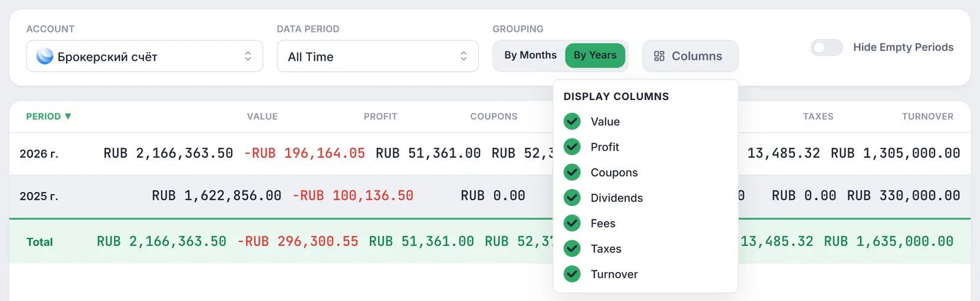Open the Account dropdown
The height and width of the screenshot is (301, 980).
[145, 56]
